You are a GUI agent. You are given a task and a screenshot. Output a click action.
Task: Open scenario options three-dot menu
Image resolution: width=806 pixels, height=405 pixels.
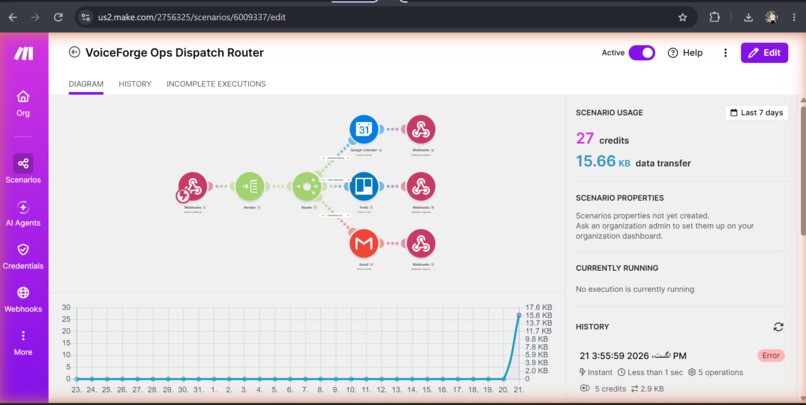pyautogui.click(x=725, y=52)
